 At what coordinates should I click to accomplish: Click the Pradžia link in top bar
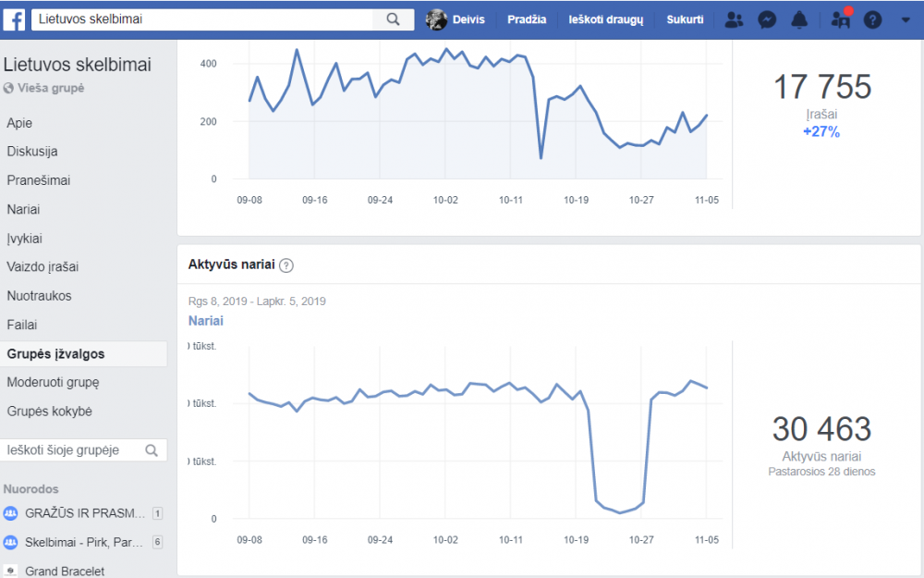pos(527,19)
